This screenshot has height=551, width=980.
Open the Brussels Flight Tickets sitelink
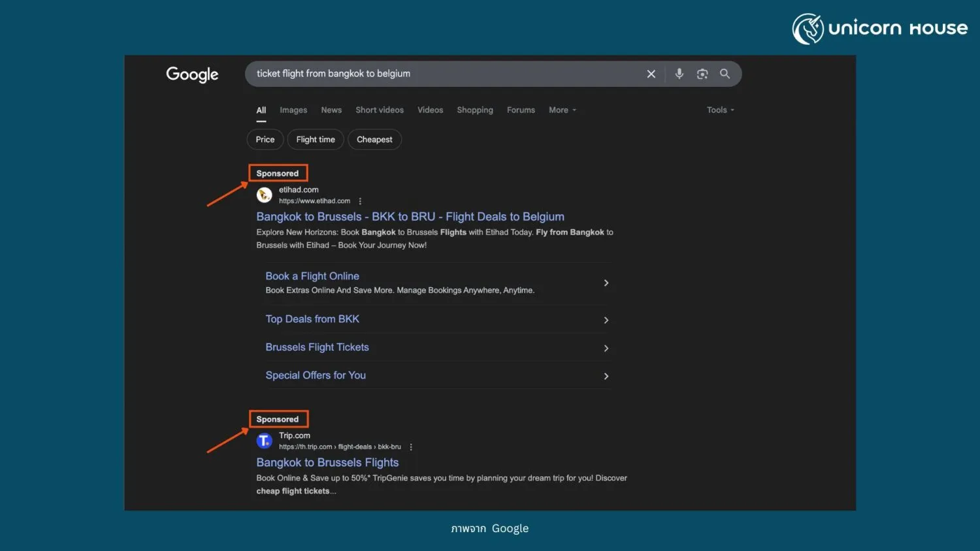(317, 347)
